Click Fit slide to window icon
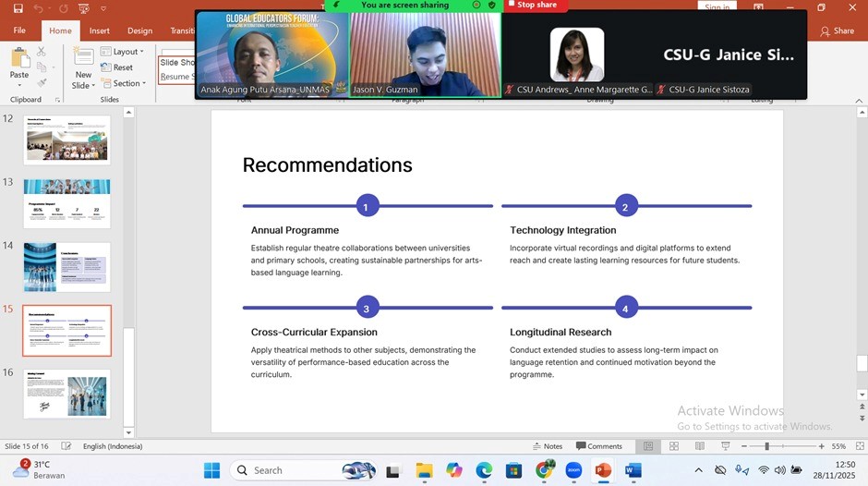 coord(858,446)
